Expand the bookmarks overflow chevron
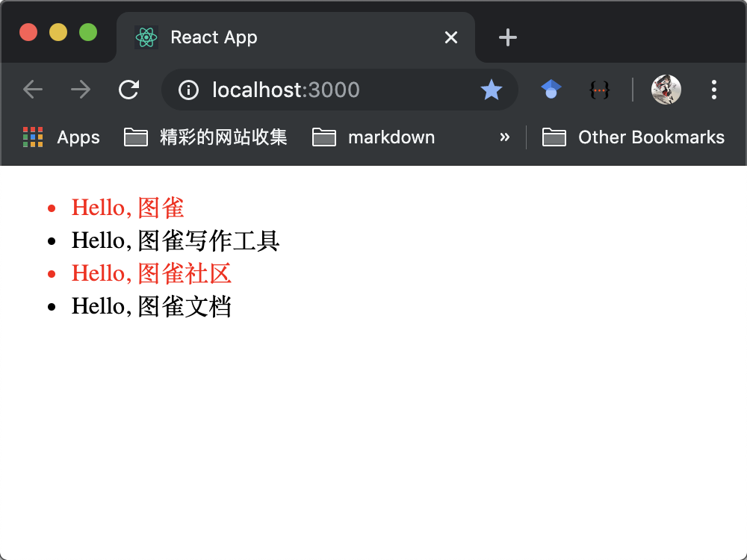747x560 pixels. (x=505, y=137)
